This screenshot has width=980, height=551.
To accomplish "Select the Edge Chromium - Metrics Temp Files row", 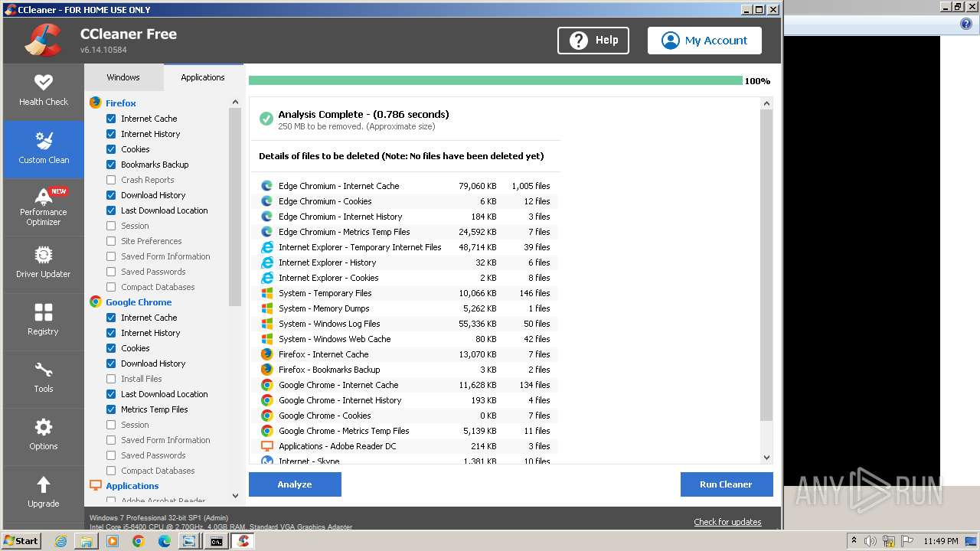I will pyautogui.click(x=405, y=232).
